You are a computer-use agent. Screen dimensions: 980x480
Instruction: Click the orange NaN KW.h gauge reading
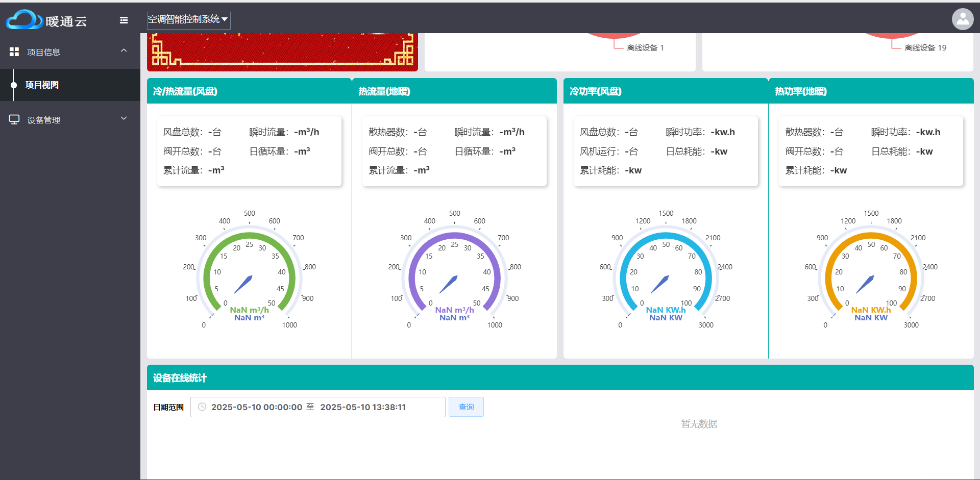[871, 310]
